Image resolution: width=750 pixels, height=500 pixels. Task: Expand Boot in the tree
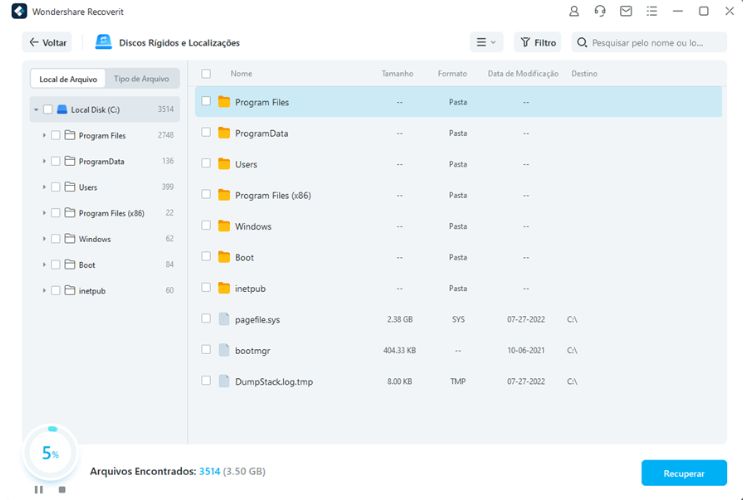tap(44, 265)
